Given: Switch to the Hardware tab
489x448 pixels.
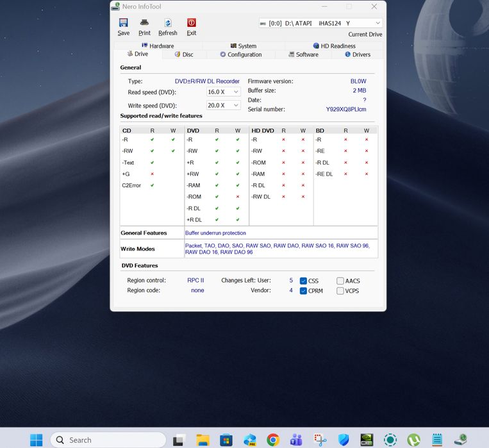Looking at the screenshot, I should click(158, 46).
